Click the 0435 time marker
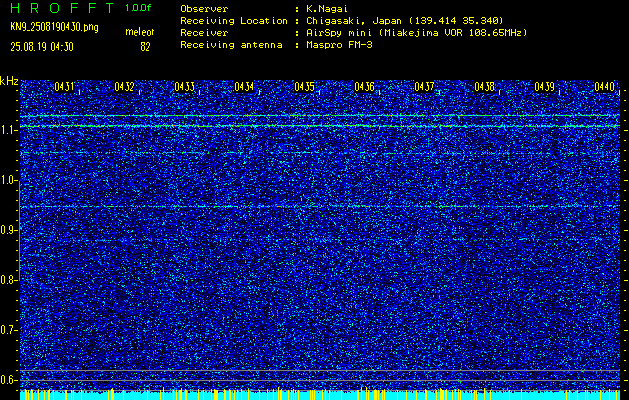Image resolution: width=629 pixels, height=400 pixels. (304, 87)
